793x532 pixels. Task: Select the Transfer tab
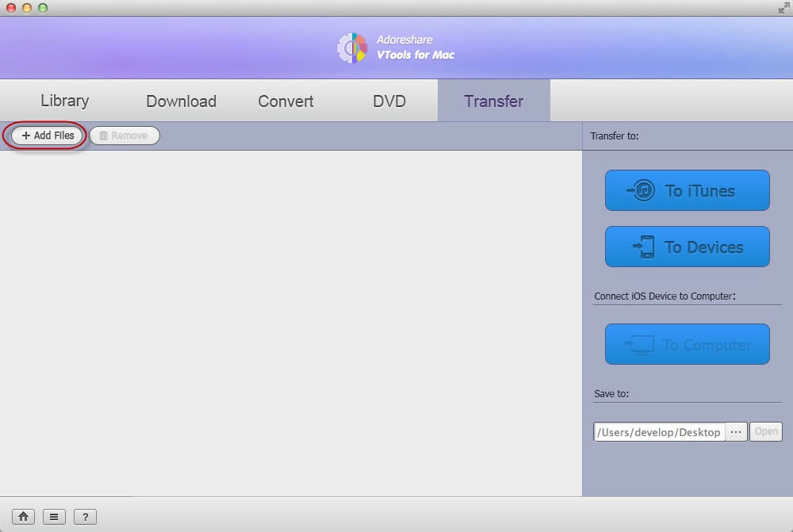coord(493,101)
